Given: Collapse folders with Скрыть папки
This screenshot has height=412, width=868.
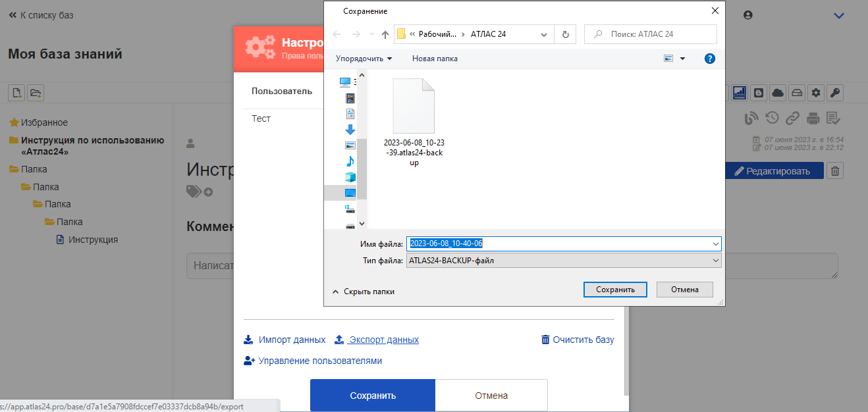Looking at the screenshot, I should click(x=363, y=292).
